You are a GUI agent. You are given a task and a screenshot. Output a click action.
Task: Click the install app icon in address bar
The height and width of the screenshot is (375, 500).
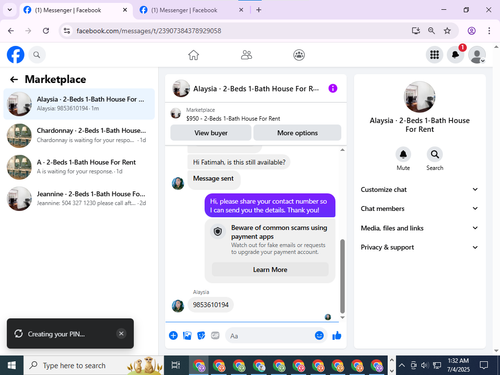(415, 31)
